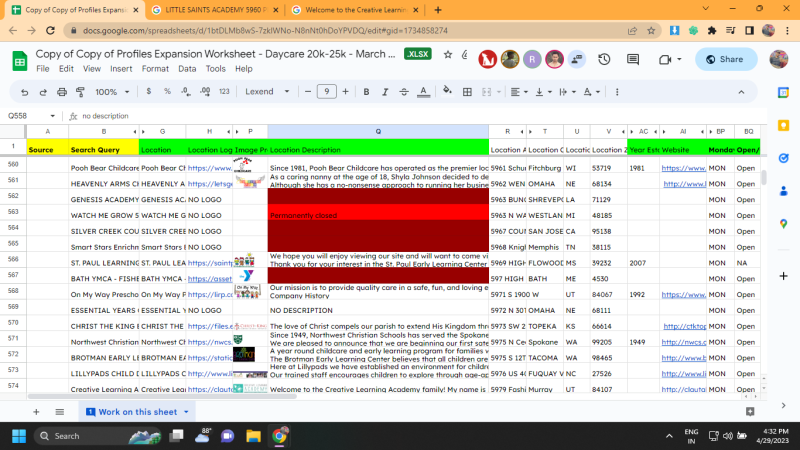Open the zoom 100% dropdown
800x450 pixels.
click(x=112, y=92)
